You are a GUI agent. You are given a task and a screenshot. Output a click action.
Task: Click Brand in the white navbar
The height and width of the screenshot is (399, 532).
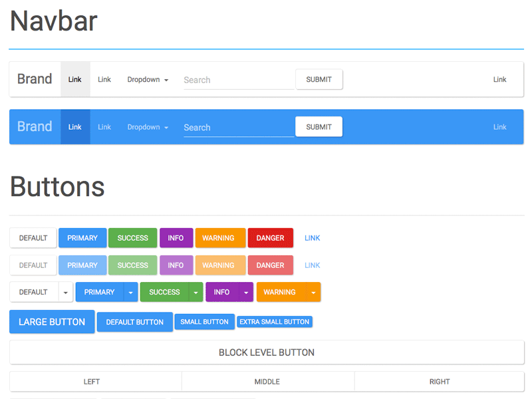[x=35, y=79]
